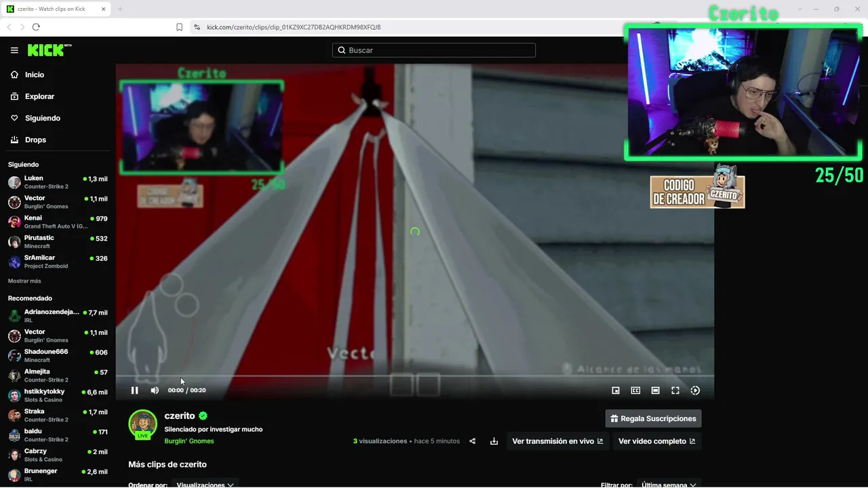
Task: Click Ver video completo button
Action: tap(656, 441)
